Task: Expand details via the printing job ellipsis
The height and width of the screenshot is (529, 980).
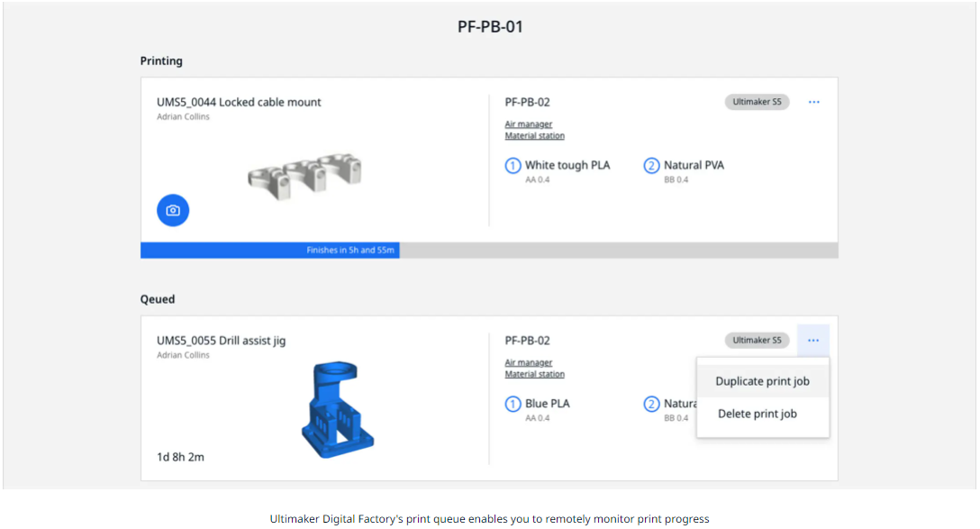Action: click(813, 102)
